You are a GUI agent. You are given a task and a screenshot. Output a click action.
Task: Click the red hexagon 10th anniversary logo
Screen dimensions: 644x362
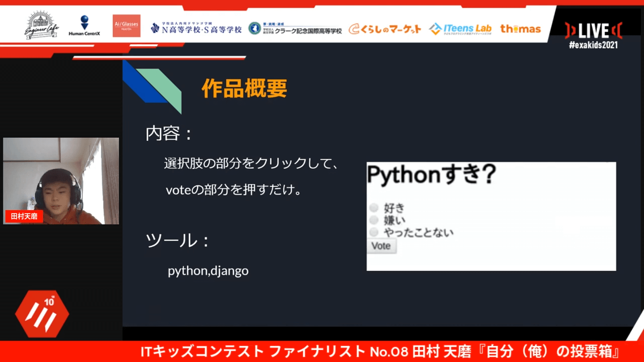[42, 314]
